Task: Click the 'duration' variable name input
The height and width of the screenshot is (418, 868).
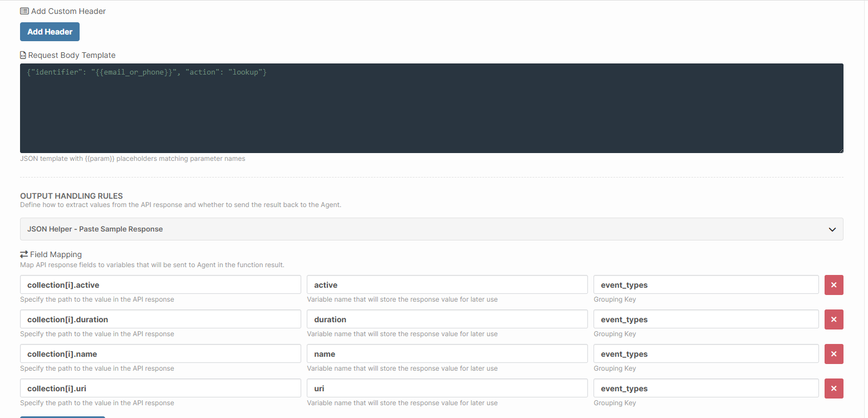Action: pos(447,319)
